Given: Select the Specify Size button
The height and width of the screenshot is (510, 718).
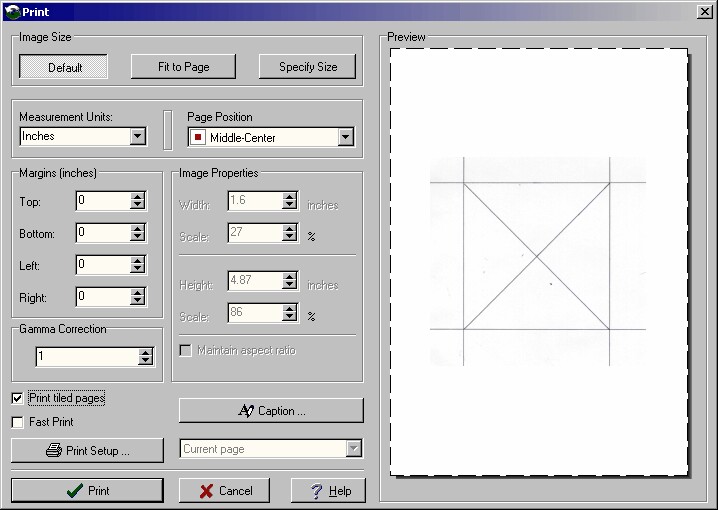Looking at the screenshot, I should tap(307, 67).
